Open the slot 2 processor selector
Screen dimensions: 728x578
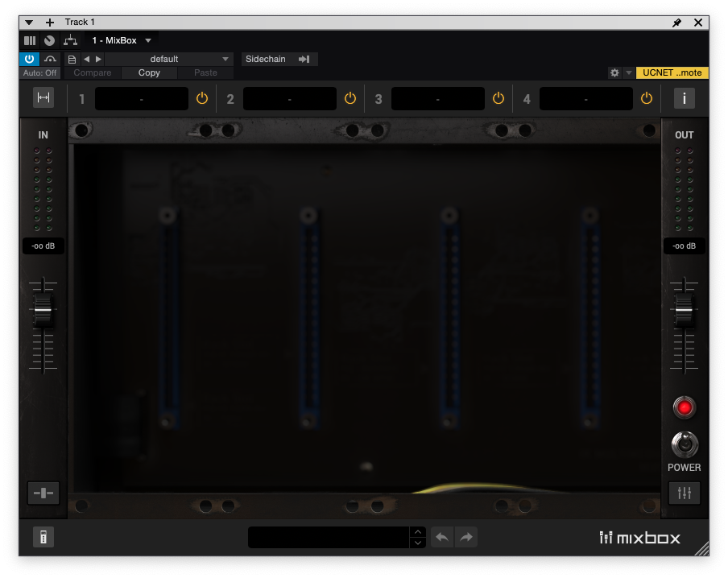(x=290, y=99)
